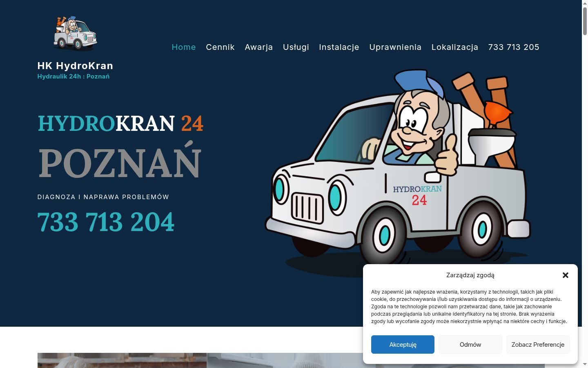Close the cookie consent dialog with X
This screenshot has height=368, width=588.
click(x=566, y=275)
